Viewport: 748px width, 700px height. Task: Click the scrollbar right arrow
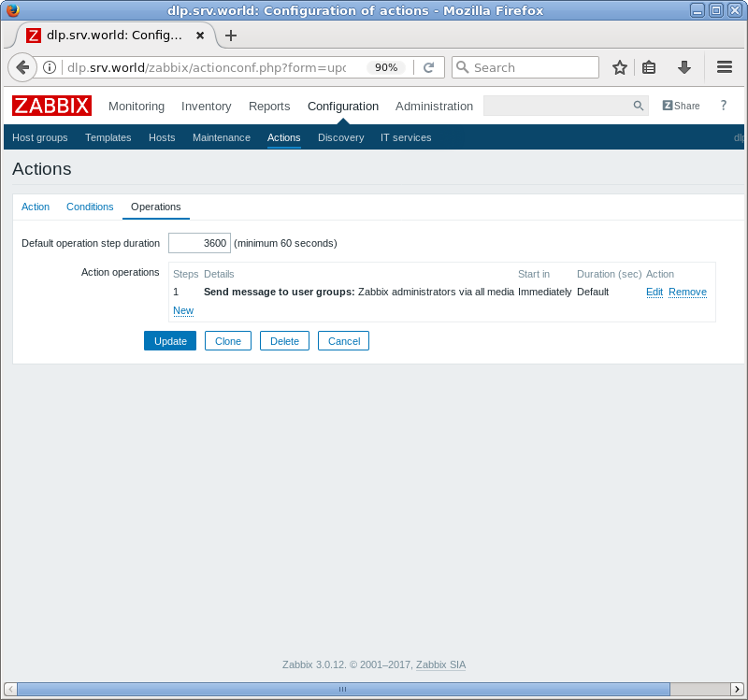point(737,689)
